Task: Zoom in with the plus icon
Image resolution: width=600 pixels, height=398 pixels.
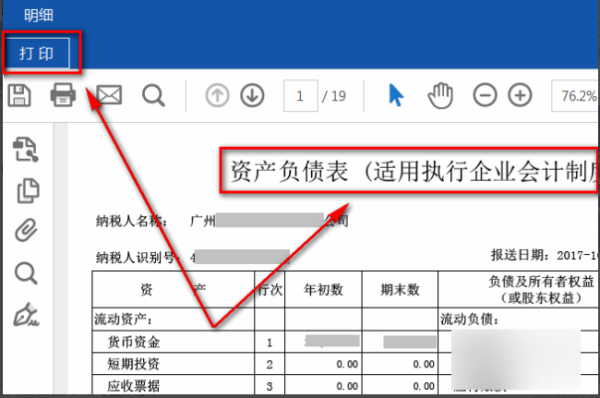Action: pos(520,95)
